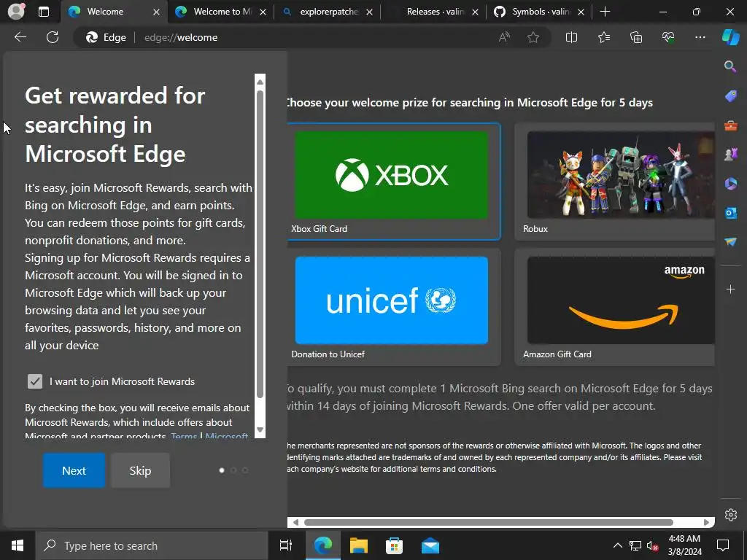Open Task View on the taskbar
This screenshot has width=747, height=560.
click(x=286, y=545)
